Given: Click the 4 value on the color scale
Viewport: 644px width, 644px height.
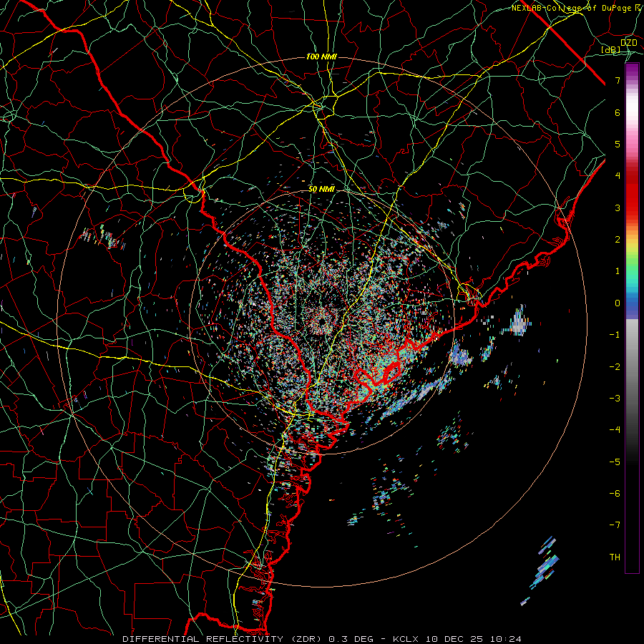Looking at the screenshot, I should coord(618,176).
